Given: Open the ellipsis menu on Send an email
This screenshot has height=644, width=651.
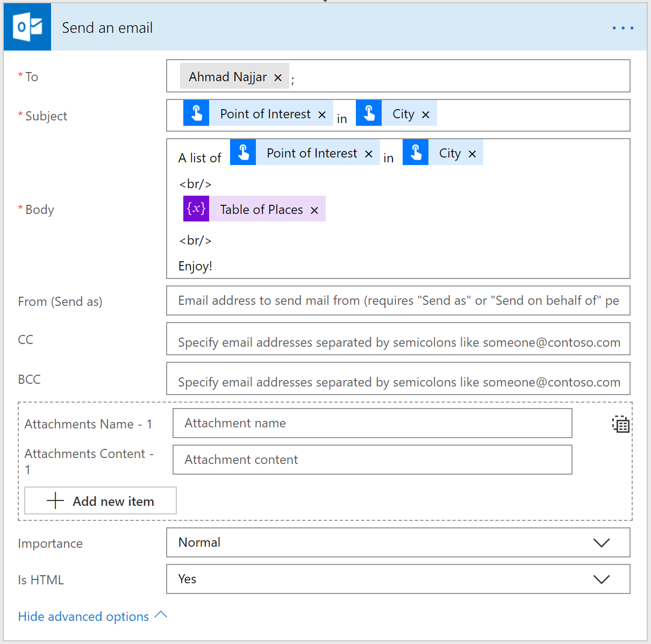Looking at the screenshot, I should tap(623, 27).
